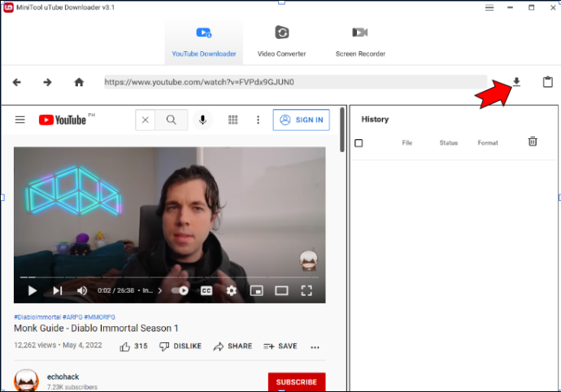This screenshot has height=392, width=561.
Task: Check the History select-all checkbox
Action: pyautogui.click(x=359, y=143)
